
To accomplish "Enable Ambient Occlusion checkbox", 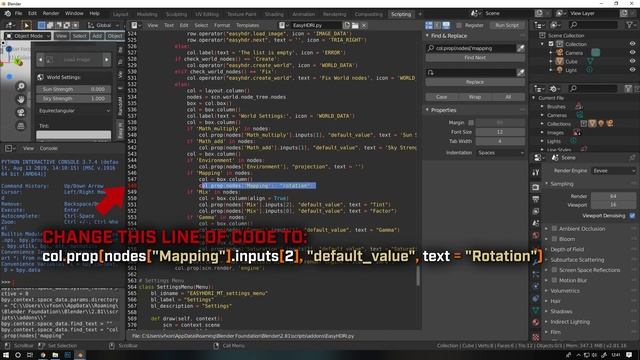I will click(554, 229).
